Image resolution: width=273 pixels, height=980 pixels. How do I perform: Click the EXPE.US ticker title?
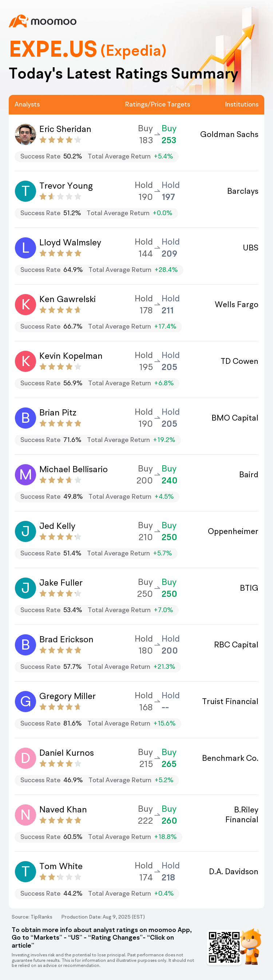(53, 49)
